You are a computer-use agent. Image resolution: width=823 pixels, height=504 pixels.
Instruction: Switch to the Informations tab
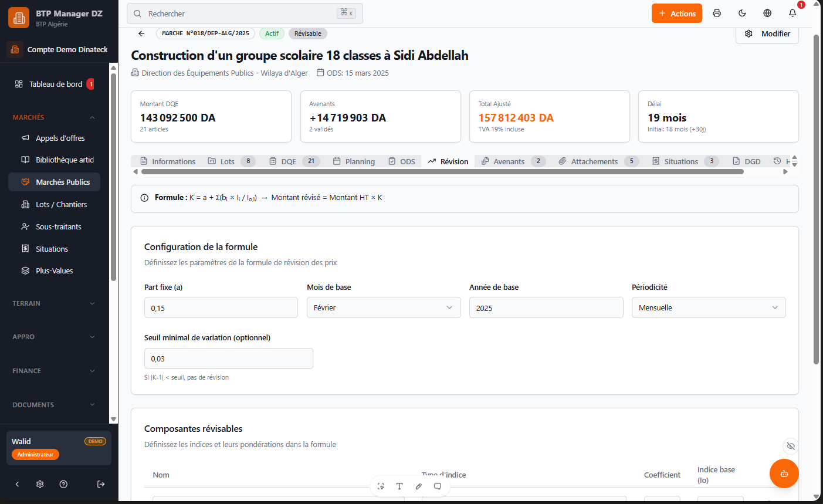168,161
